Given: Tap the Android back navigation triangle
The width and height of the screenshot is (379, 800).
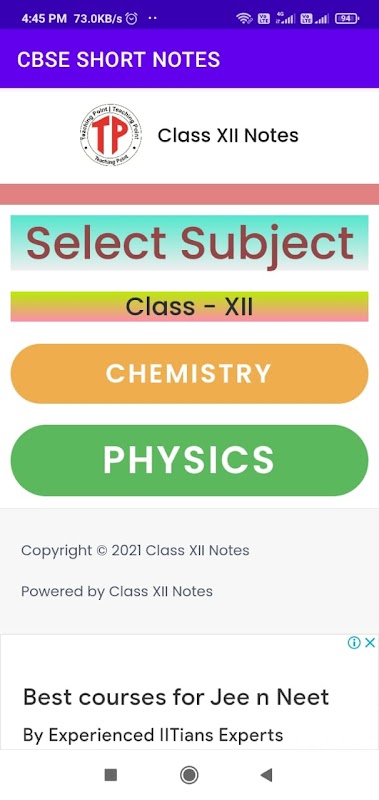Looking at the screenshot, I should pyautogui.click(x=266, y=775).
